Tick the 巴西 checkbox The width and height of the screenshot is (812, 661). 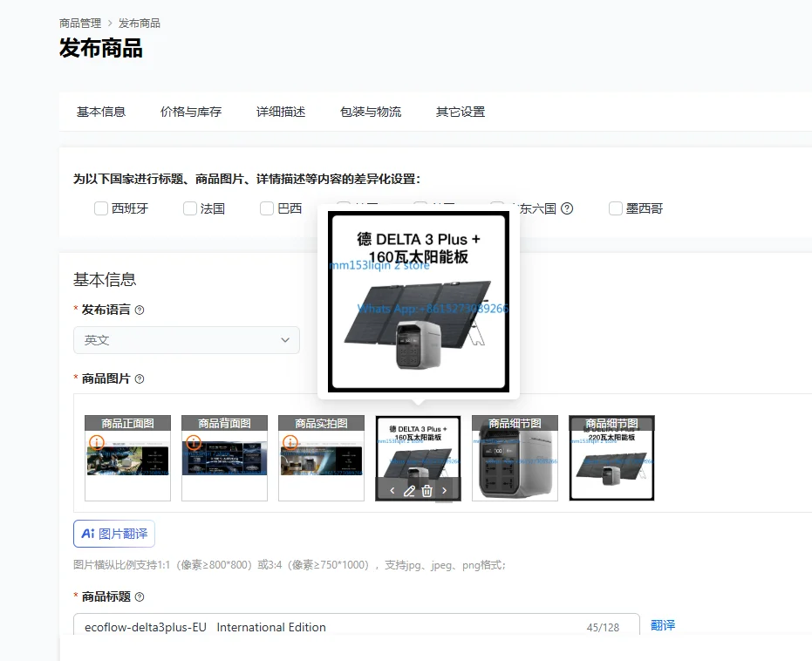coord(267,208)
